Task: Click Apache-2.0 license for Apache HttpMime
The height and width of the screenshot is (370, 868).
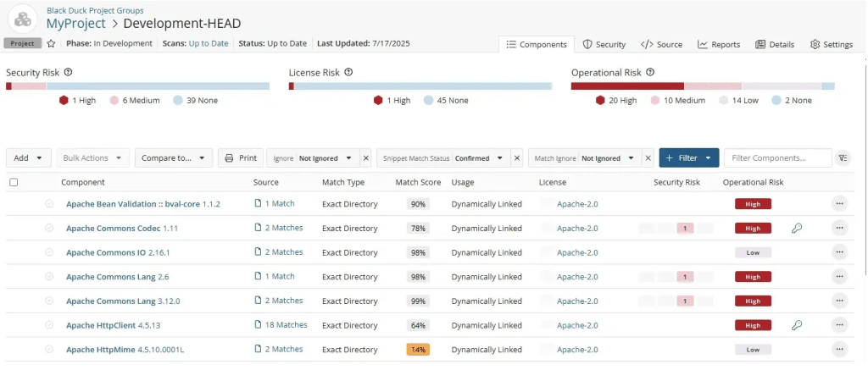Action: click(577, 350)
